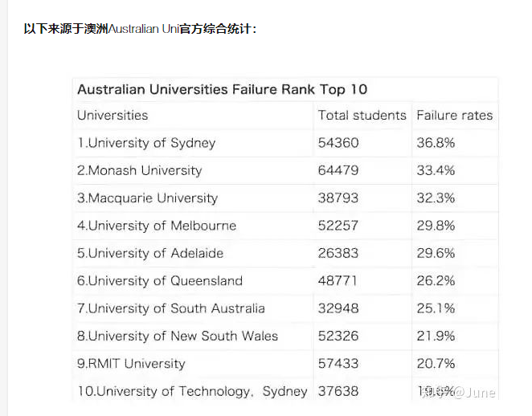Image resolution: width=532 pixels, height=416 pixels.
Task: Click the University of Melbourne entry
Action: click(157, 226)
